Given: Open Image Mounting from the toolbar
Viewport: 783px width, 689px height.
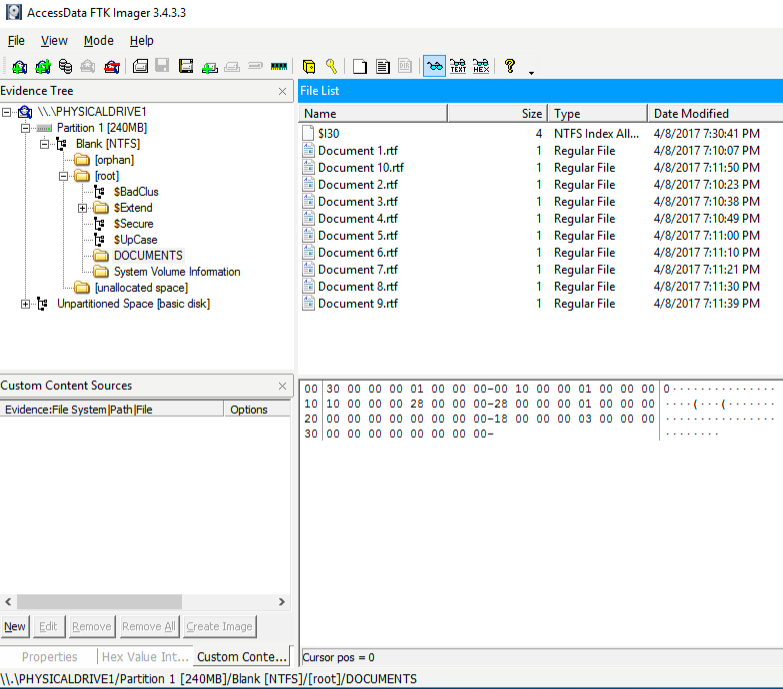Looking at the screenshot, I should click(65, 67).
